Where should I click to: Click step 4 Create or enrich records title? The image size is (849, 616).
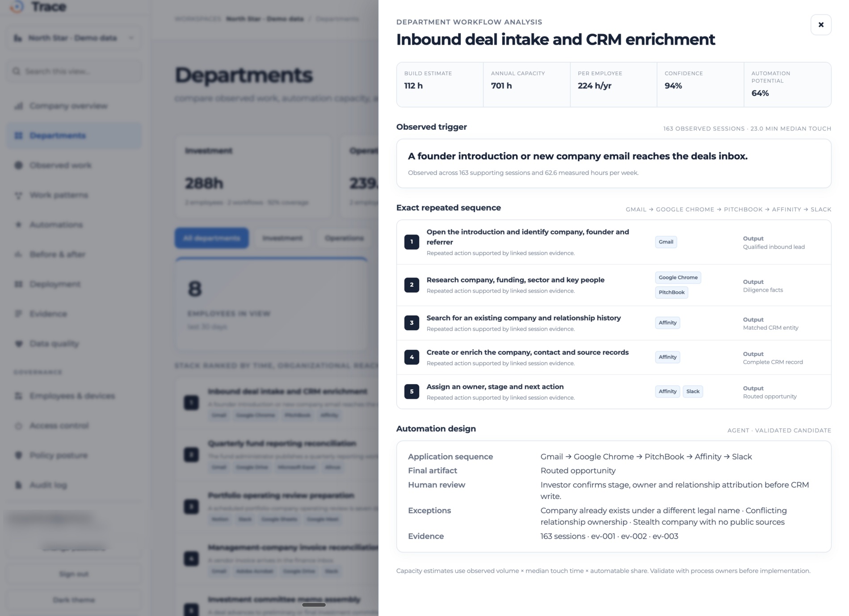click(x=527, y=352)
